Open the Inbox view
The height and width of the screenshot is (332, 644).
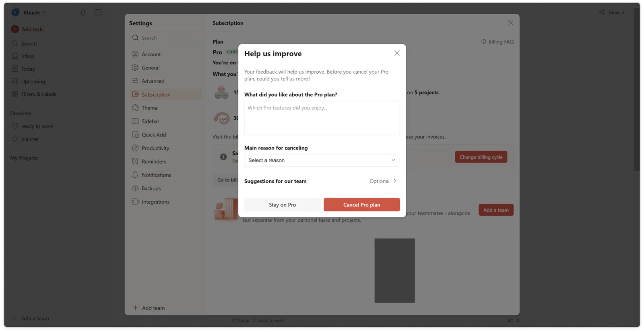[27, 56]
